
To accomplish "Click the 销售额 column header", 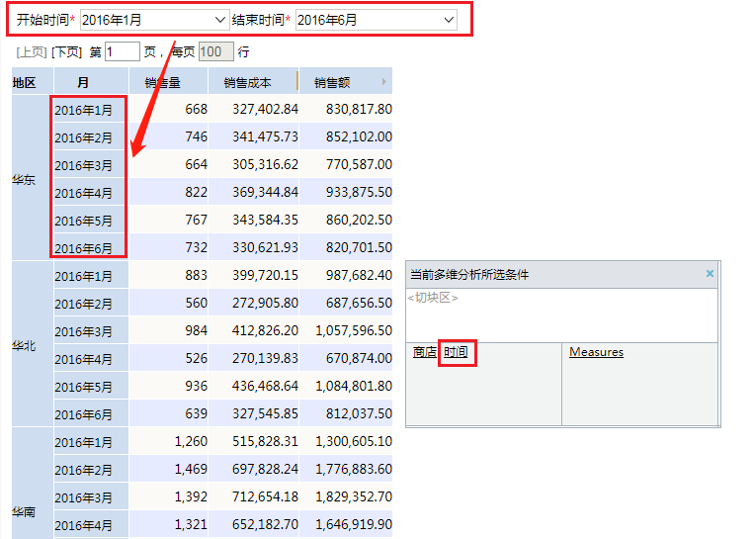I will (345, 81).
